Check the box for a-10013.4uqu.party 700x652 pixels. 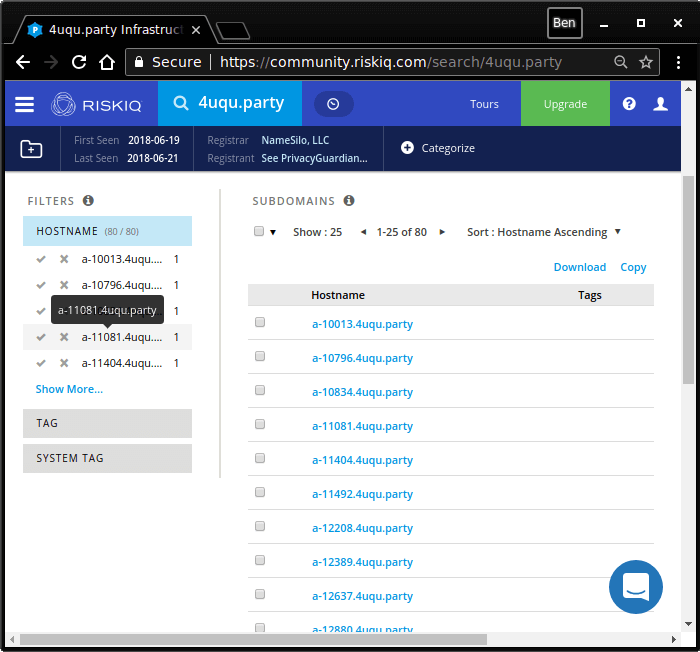[260, 322]
